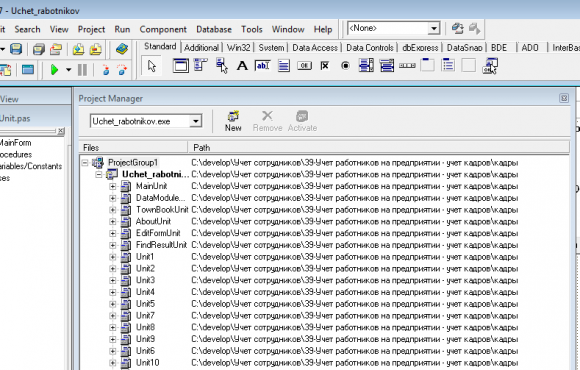Image resolution: width=580 pixels, height=370 pixels.
Task: Select the ScrollBar component
Action: (407, 66)
